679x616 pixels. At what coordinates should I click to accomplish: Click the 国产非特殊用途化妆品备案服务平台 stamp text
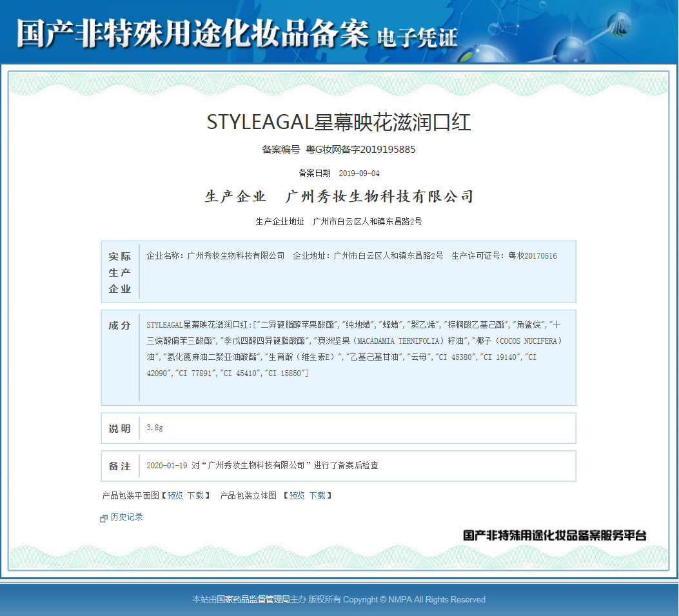pos(555,535)
